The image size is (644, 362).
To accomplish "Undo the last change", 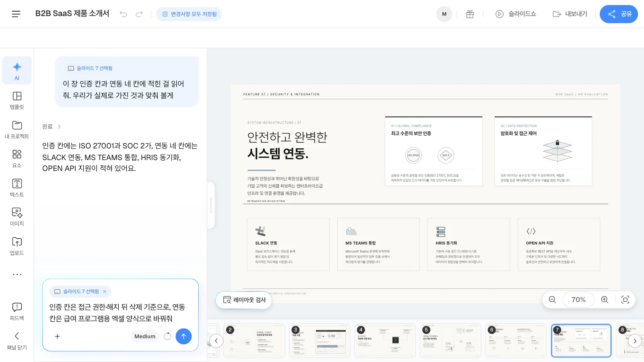I will (123, 14).
